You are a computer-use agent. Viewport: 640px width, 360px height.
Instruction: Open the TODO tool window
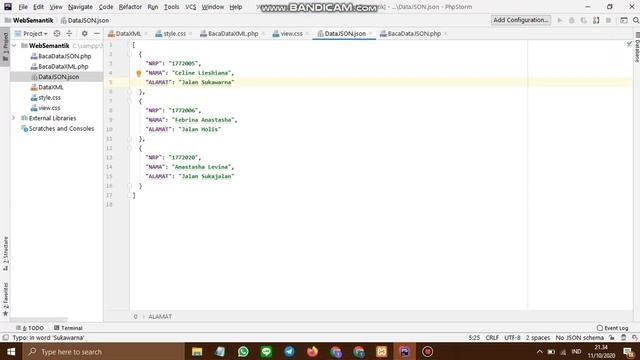click(x=30, y=328)
